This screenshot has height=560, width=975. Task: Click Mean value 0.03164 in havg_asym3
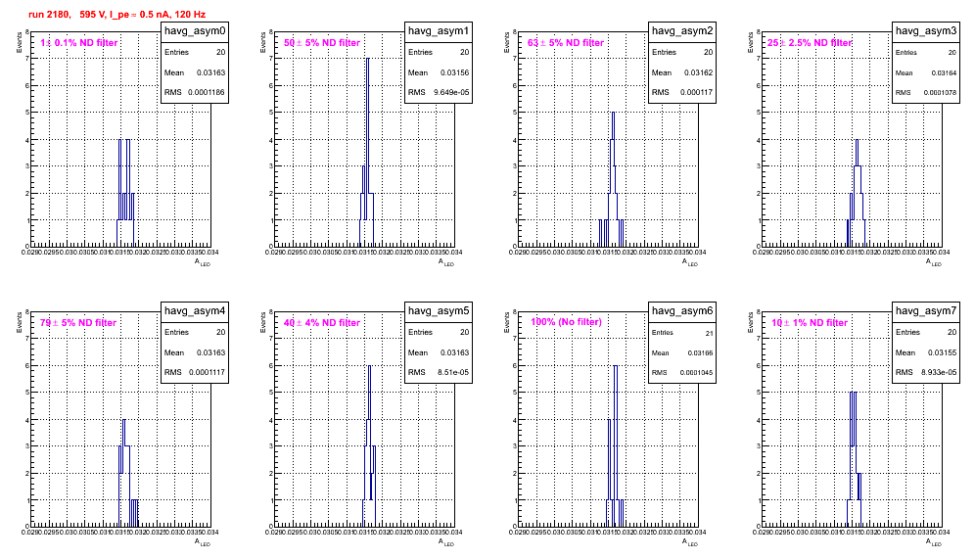944,73
